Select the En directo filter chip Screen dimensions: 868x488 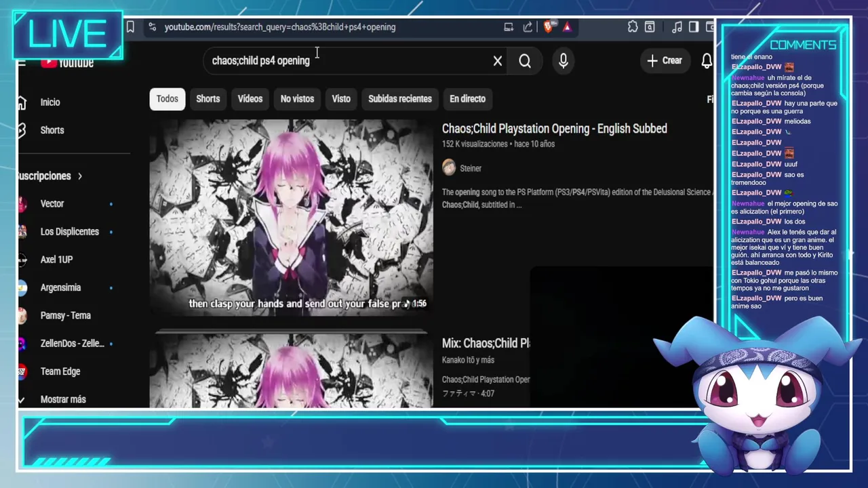[467, 99]
